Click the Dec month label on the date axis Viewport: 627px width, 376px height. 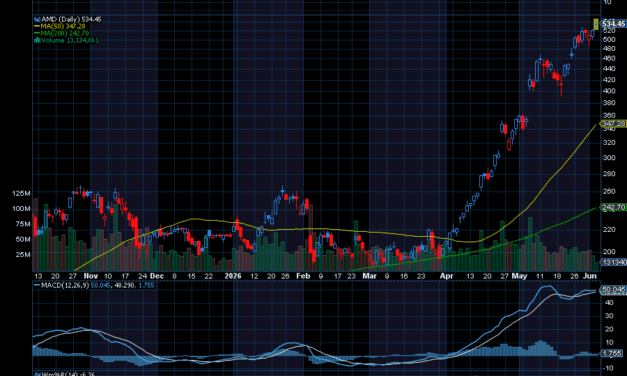pos(157,276)
